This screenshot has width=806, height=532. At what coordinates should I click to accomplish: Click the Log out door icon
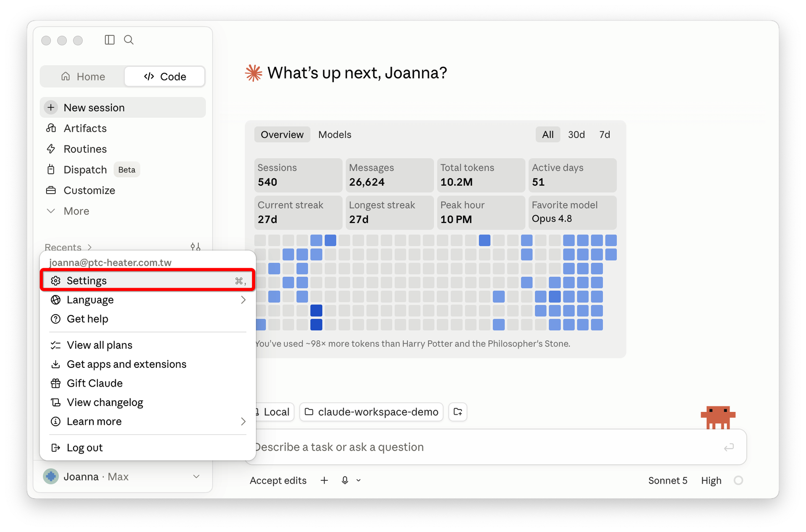[55, 448]
